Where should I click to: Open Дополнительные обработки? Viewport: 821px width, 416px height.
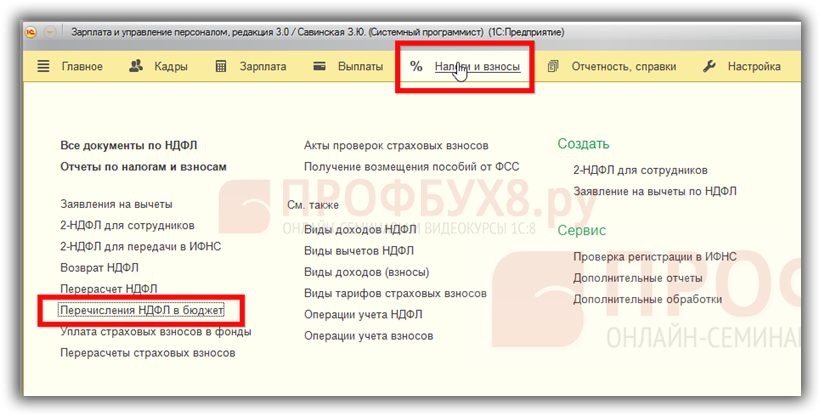(648, 299)
